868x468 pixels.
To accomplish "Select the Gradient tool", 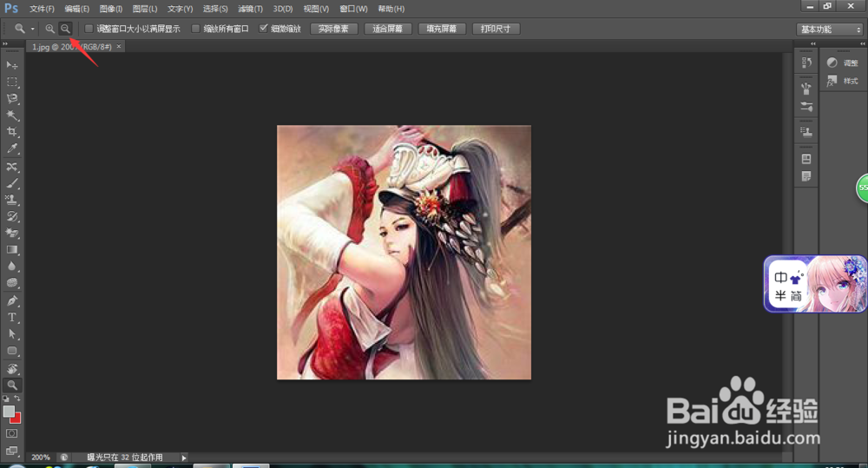I will click(x=11, y=250).
